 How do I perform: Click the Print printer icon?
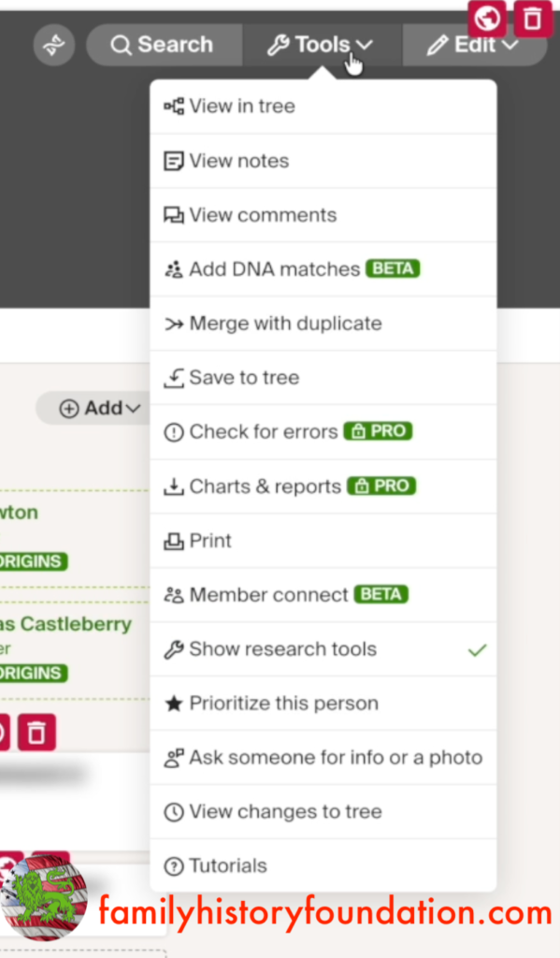175,540
